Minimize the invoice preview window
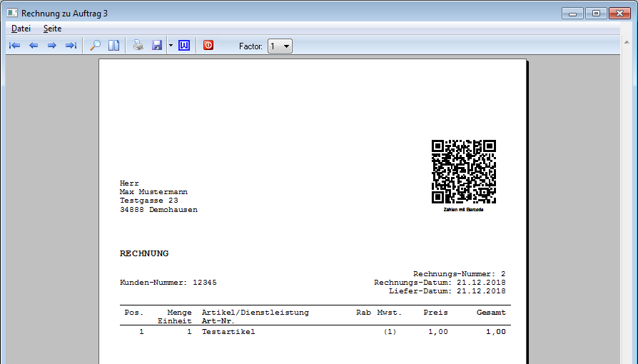 click(572, 13)
